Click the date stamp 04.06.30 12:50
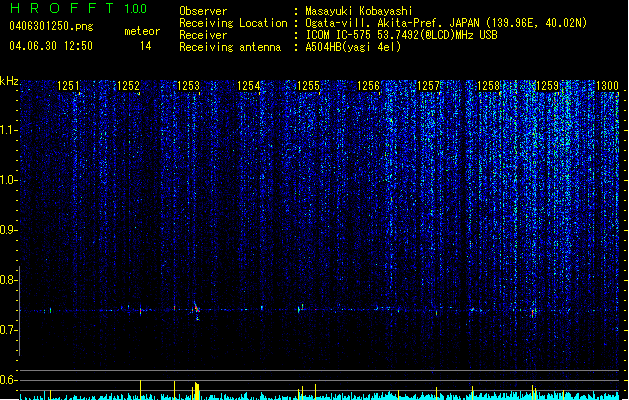 51,46
